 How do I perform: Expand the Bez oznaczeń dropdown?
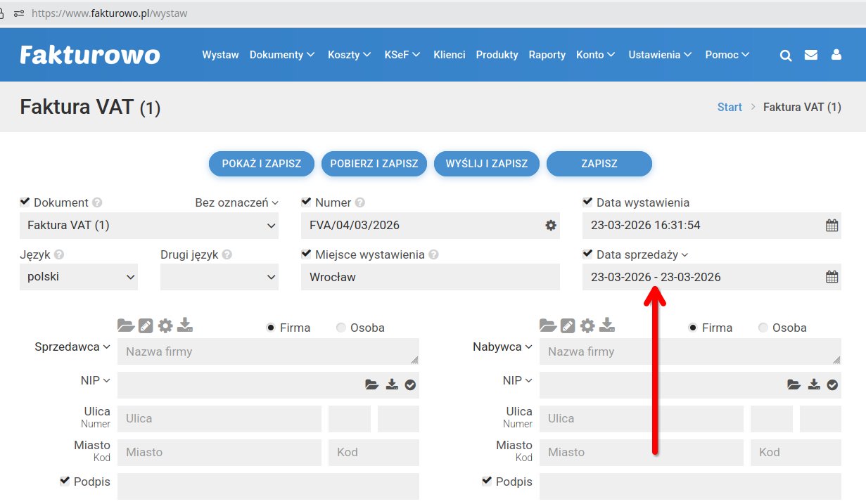236,202
